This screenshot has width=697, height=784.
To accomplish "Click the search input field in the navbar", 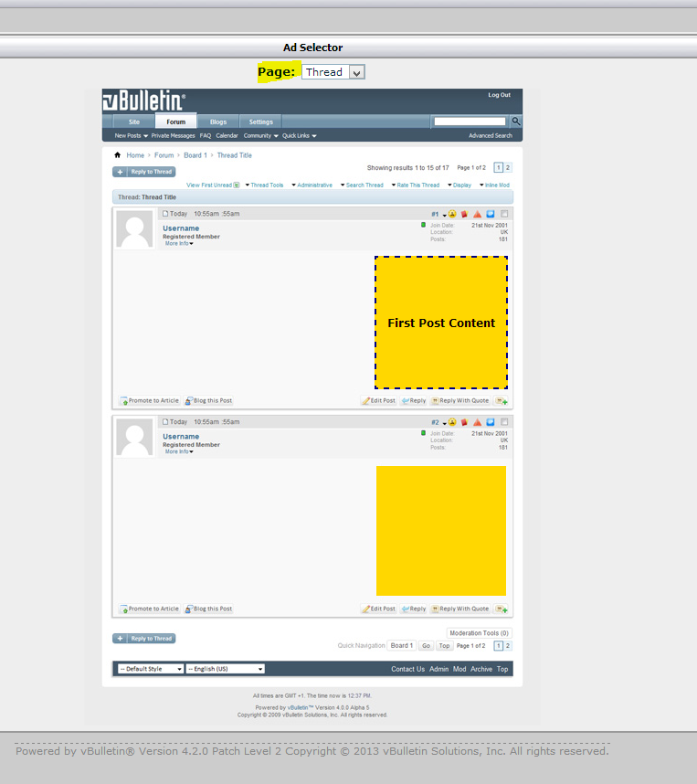I will tap(470, 122).
